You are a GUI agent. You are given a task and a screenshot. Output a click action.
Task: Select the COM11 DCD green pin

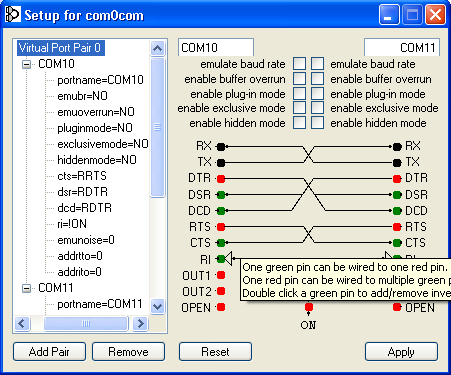pos(397,211)
